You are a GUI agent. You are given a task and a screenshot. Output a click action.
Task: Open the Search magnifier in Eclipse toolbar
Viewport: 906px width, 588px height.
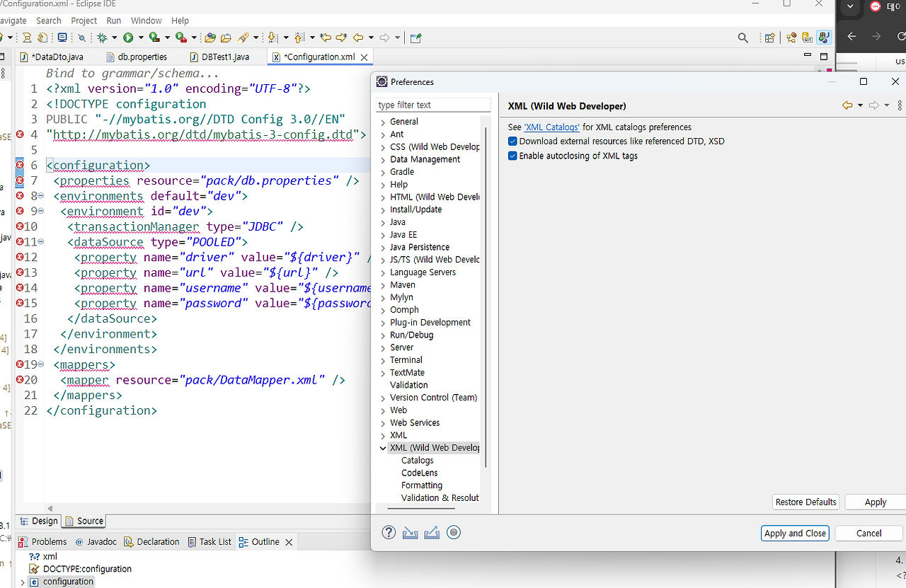pos(742,38)
